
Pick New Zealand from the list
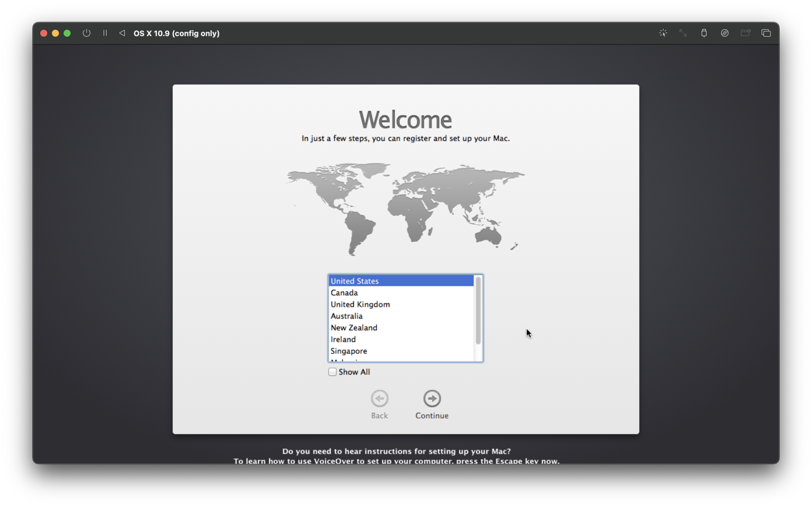point(354,328)
